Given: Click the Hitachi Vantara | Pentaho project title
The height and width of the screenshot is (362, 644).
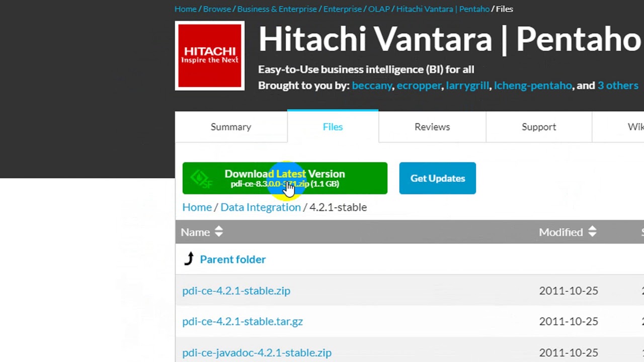Looking at the screenshot, I should 450,39.
